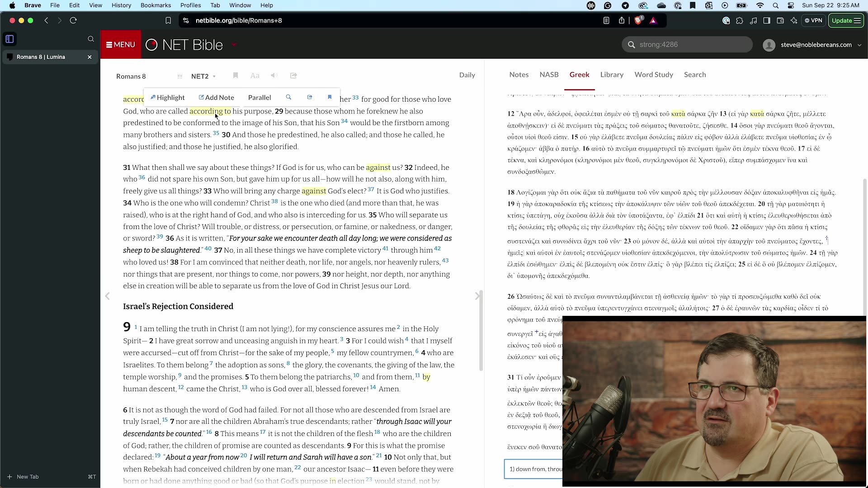Viewport: 868px width, 488px height.
Task: Share the selected verse via the popup share icon
Action: tap(310, 97)
